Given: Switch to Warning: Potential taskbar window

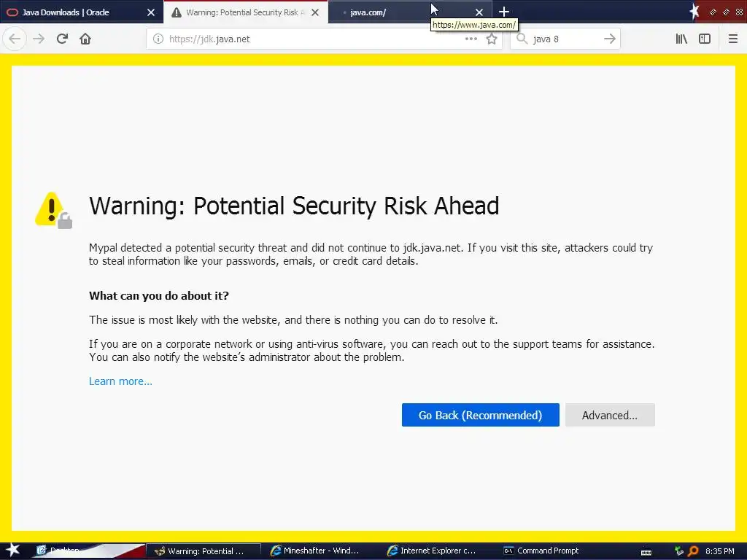Looking at the screenshot, I should tap(203, 551).
